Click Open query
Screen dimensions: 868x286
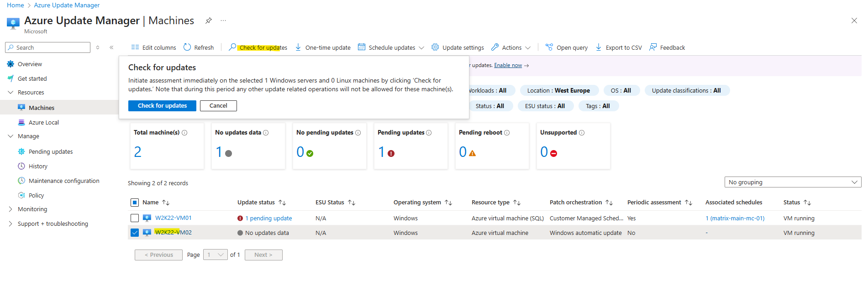(567, 47)
